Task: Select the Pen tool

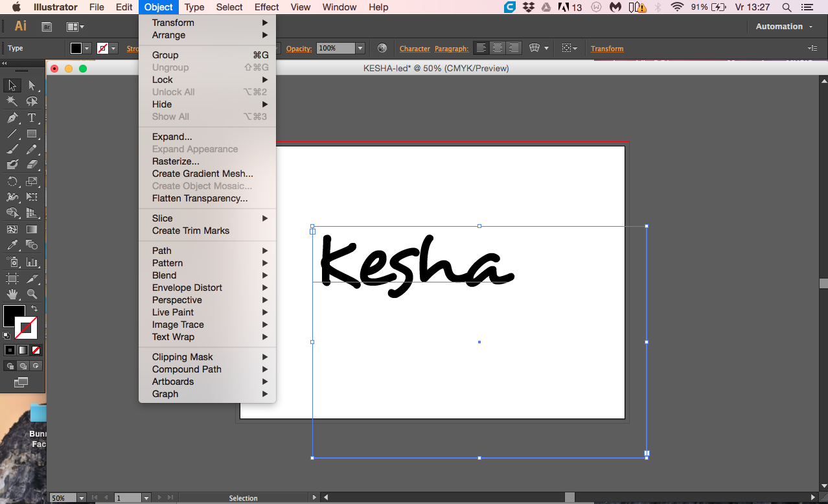Action: [x=12, y=118]
